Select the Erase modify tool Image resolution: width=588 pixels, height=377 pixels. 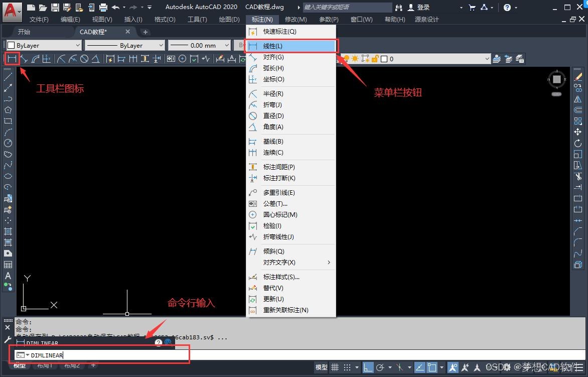(578, 77)
